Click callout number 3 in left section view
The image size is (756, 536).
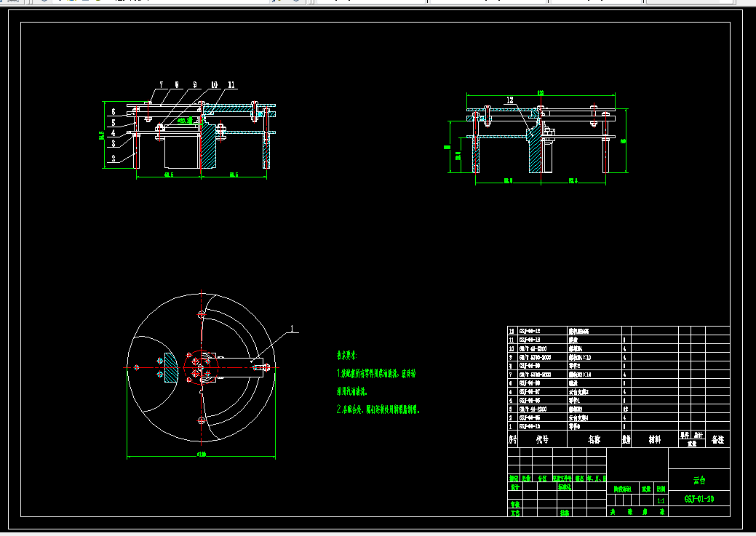(114, 143)
